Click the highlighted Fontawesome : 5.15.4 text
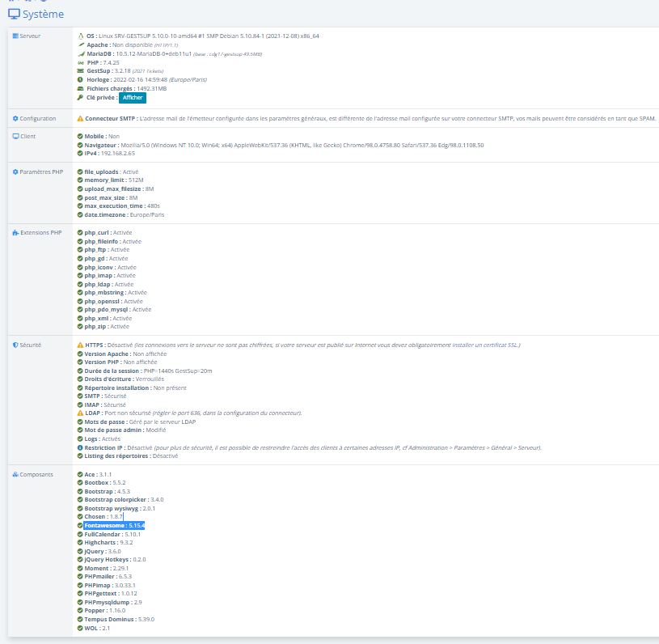 point(114,525)
